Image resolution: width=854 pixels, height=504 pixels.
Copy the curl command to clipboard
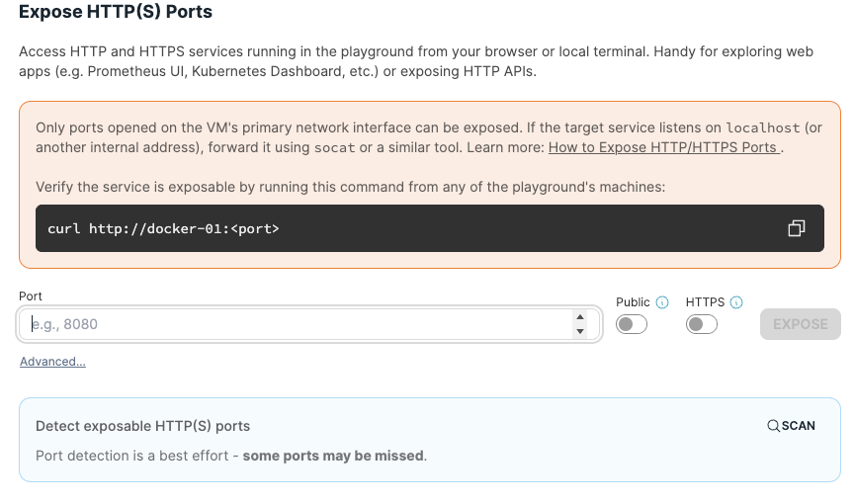pos(797,228)
